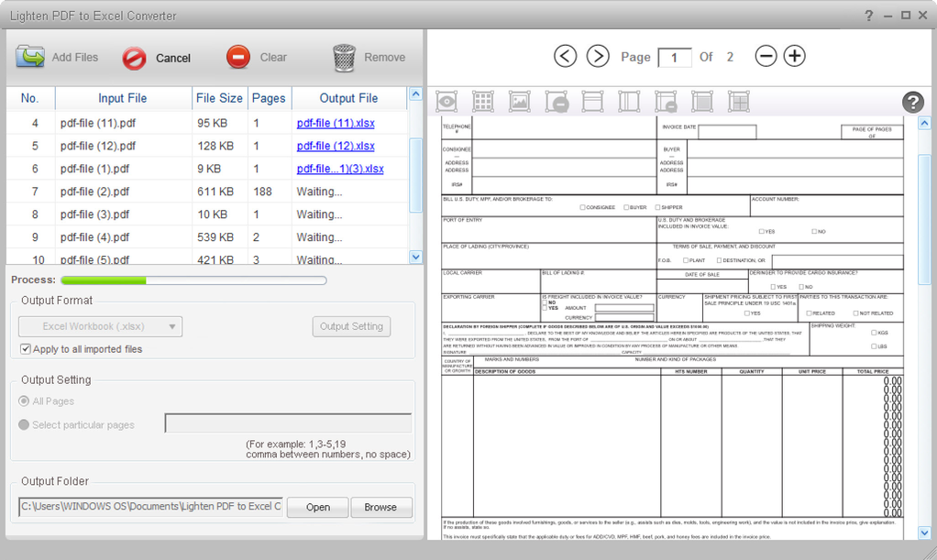Screen dimensions: 937x560
Task: Select the add column line tool
Action: point(629,102)
